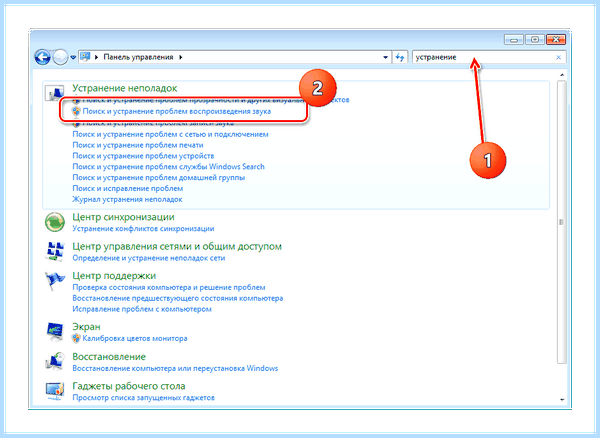The image size is (600, 438).
Task: Click shield icon beside воспроизведения звука link
Action: coord(76,111)
